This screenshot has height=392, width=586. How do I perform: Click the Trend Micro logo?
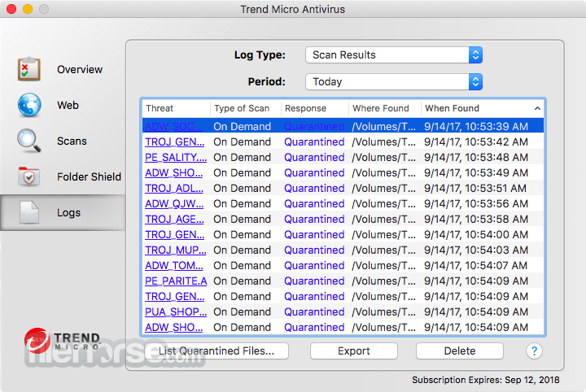coord(63,341)
